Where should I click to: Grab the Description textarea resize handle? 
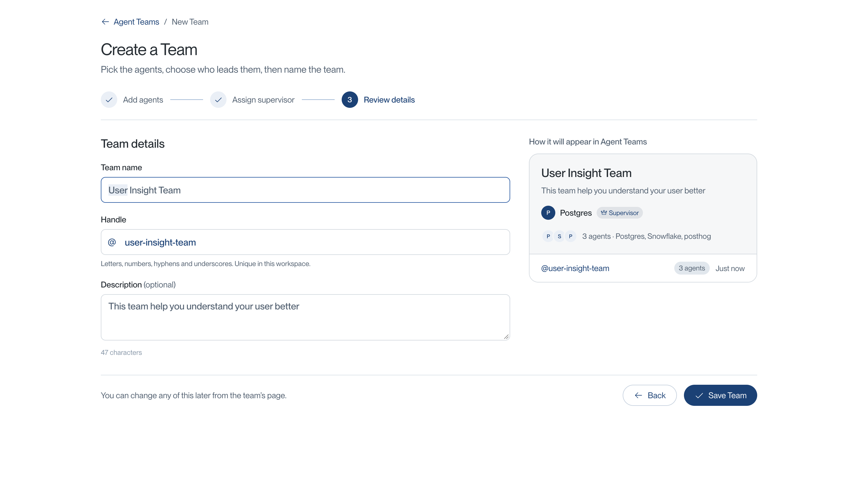[506, 336]
